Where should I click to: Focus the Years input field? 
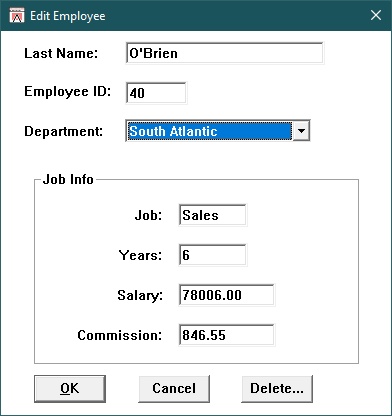tap(213, 255)
